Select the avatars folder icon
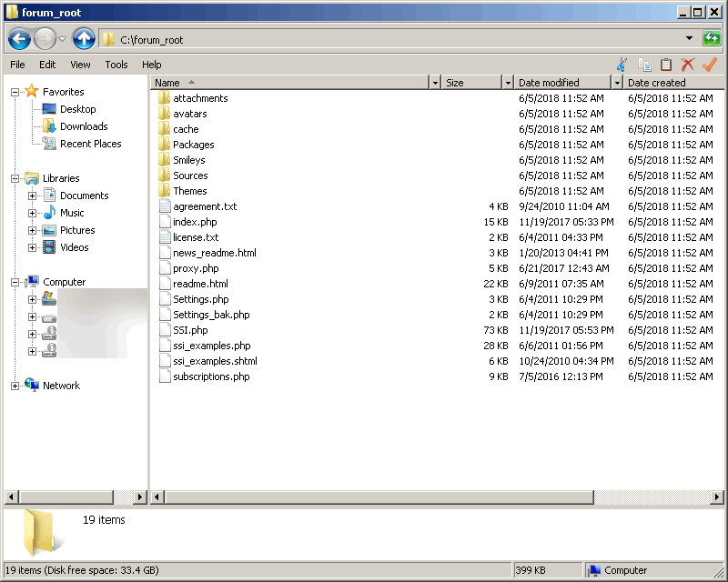The height and width of the screenshot is (582, 728). click(x=164, y=114)
